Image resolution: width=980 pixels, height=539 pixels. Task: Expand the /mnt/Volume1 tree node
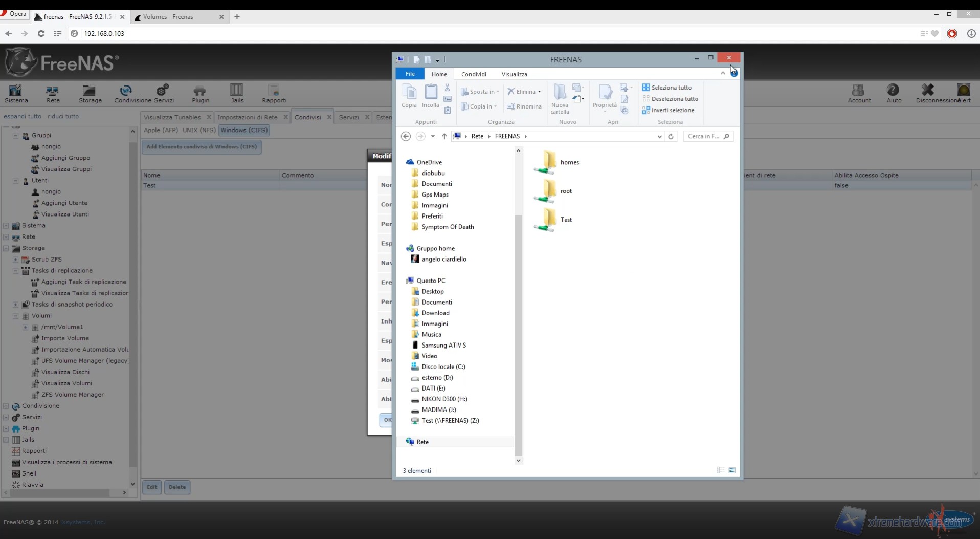click(x=25, y=327)
